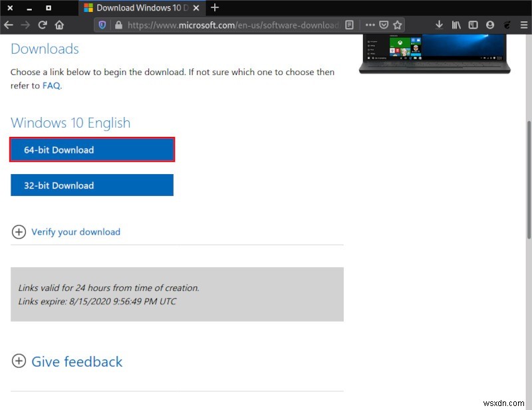Open the FAQ link

[51, 85]
